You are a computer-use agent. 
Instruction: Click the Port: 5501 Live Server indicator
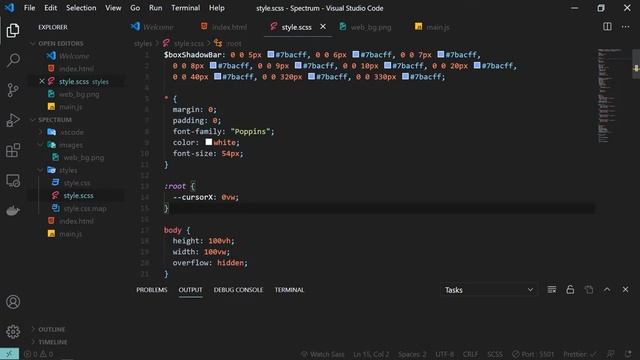point(533,354)
